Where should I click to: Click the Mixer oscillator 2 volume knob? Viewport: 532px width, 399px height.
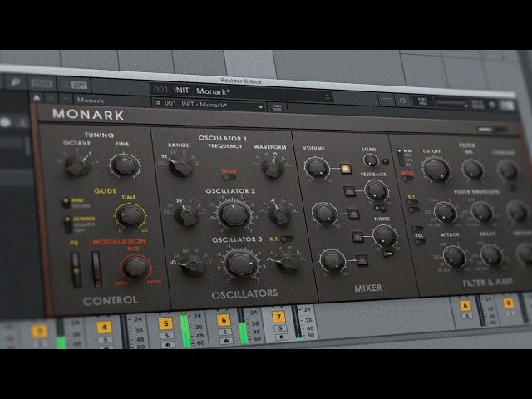[325, 214]
